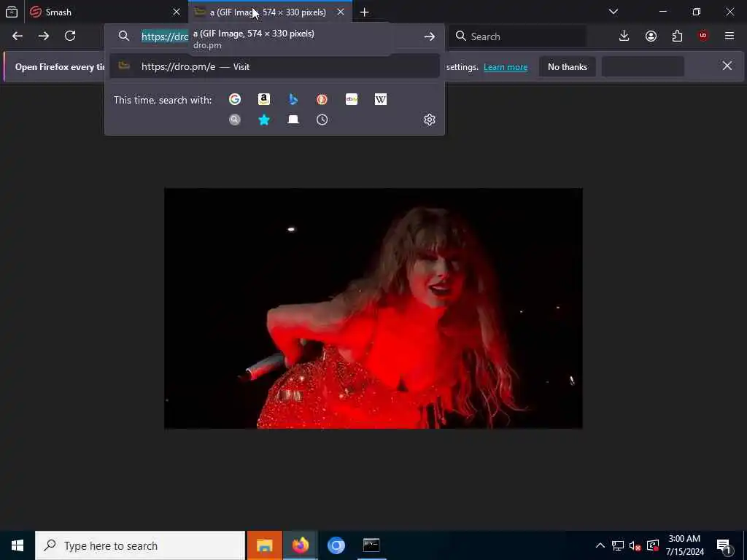This screenshot has height=560, width=747.
Task: Dismiss the notification bar
Action: (x=727, y=66)
